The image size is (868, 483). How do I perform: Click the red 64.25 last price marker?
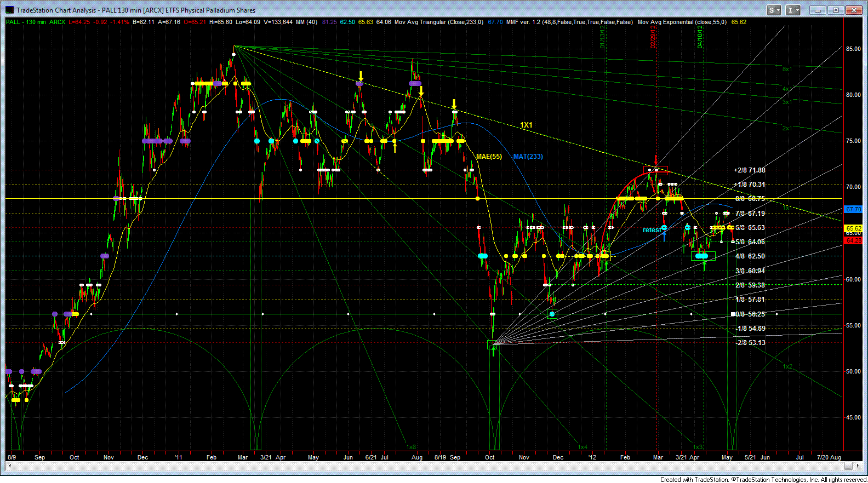[854, 240]
